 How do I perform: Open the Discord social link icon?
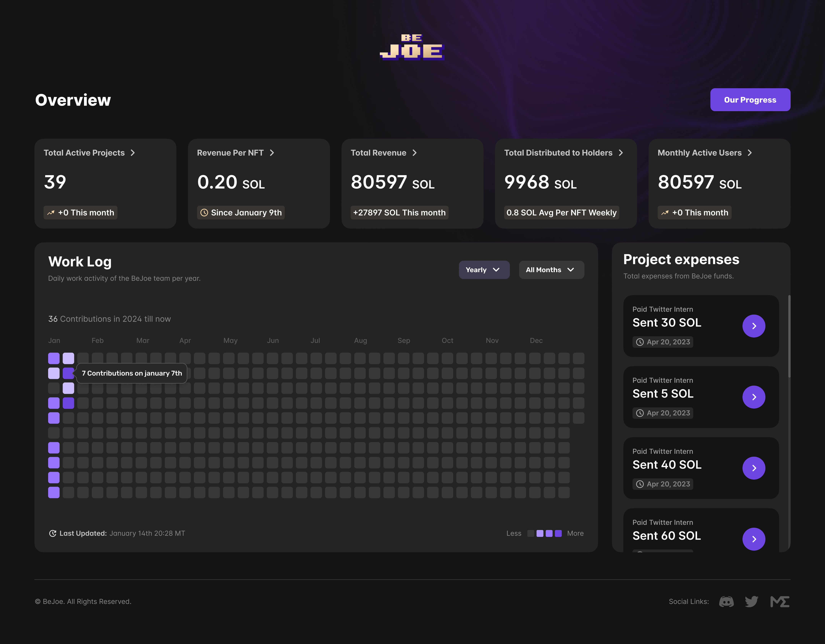point(726,601)
